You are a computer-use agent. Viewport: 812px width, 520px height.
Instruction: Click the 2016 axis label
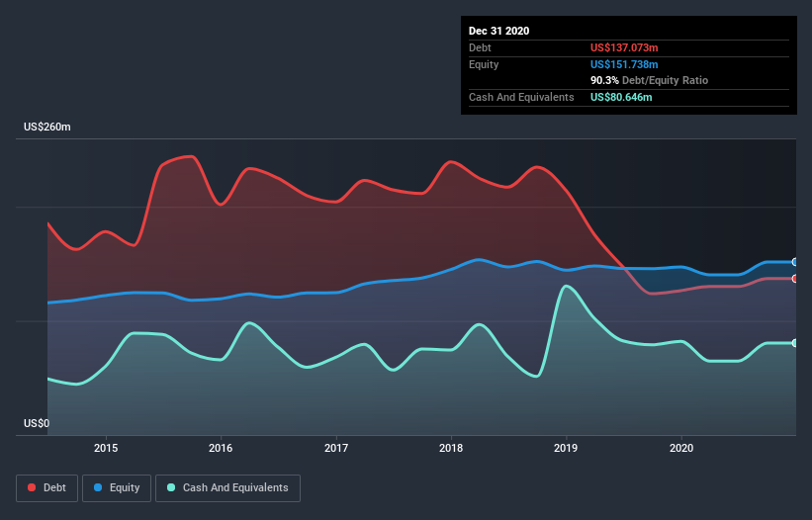coord(221,448)
